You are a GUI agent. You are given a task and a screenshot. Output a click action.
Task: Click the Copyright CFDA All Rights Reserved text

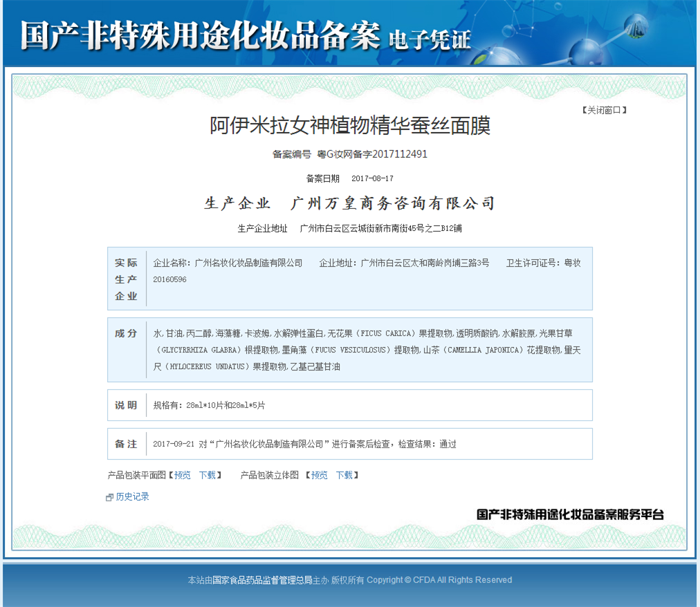click(439, 580)
